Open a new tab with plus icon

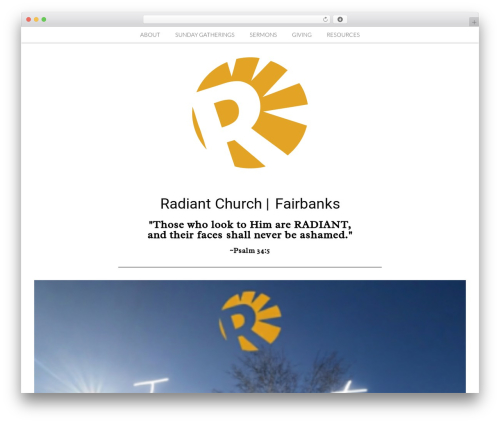click(x=474, y=22)
